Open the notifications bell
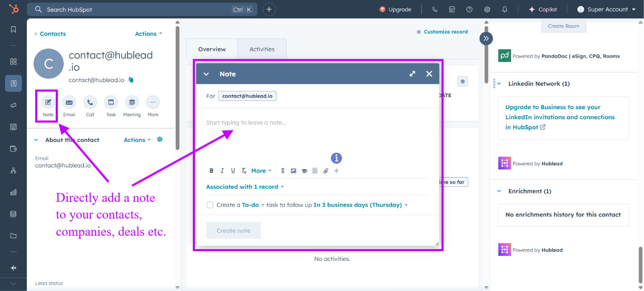This screenshot has height=291, width=644. tap(505, 9)
